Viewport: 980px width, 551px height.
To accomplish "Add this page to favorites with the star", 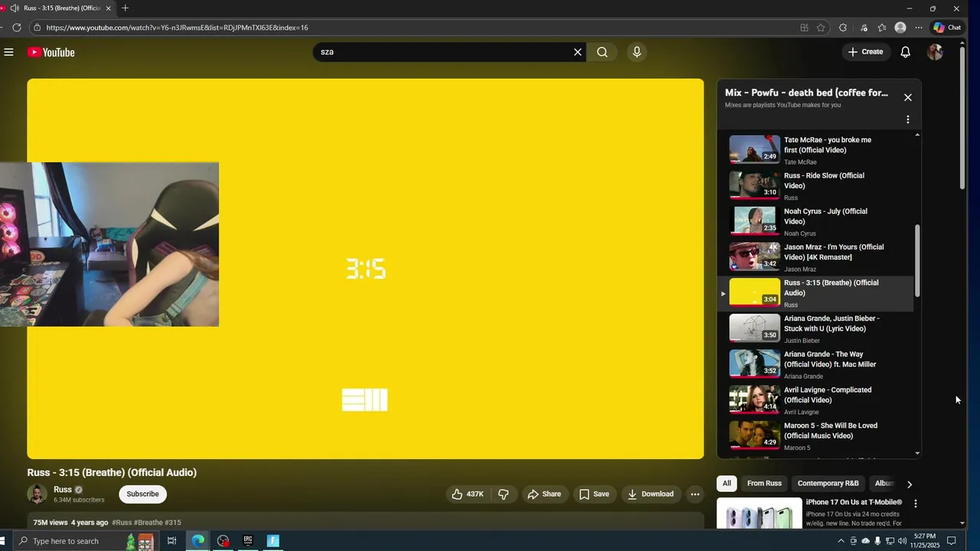I will pos(821,28).
